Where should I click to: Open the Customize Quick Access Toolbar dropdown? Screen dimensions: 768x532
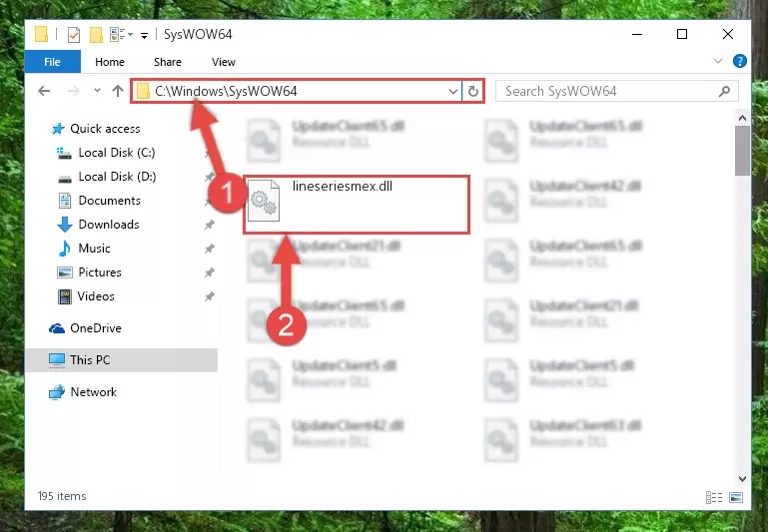coord(144,35)
